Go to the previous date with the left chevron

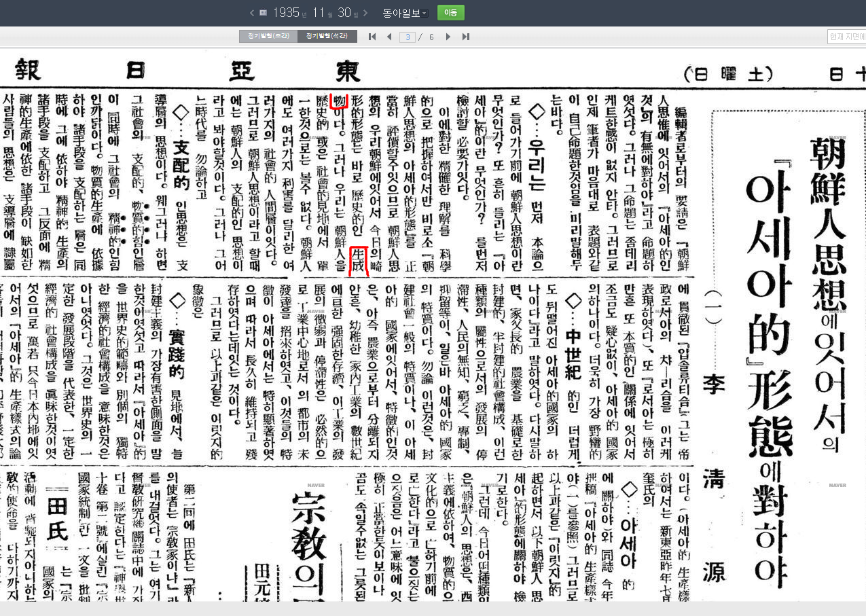click(252, 13)
